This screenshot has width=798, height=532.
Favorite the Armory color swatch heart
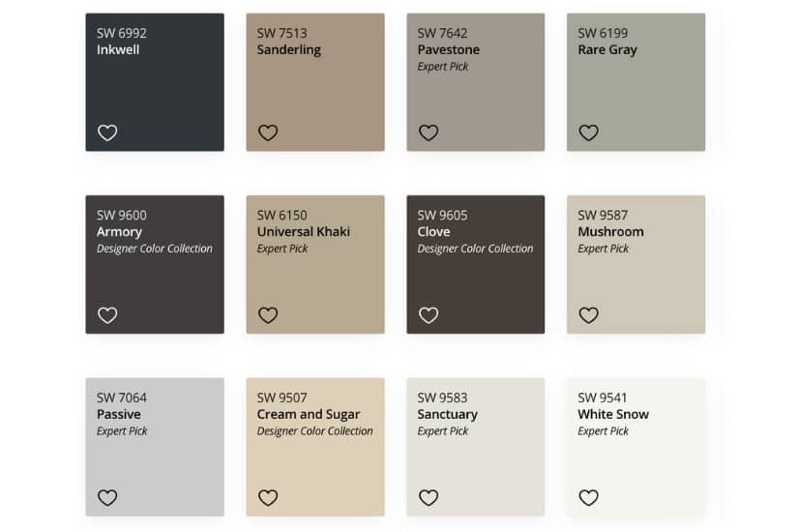(107, 314)
